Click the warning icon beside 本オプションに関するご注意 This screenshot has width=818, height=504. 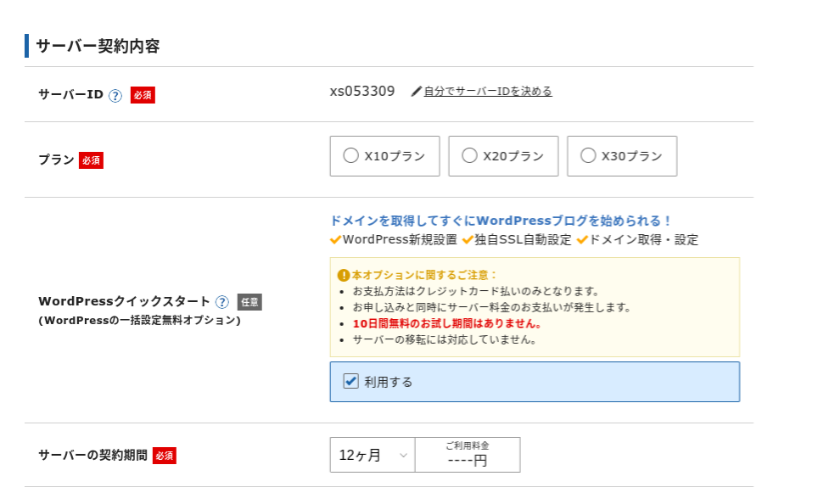click(344, 275)
